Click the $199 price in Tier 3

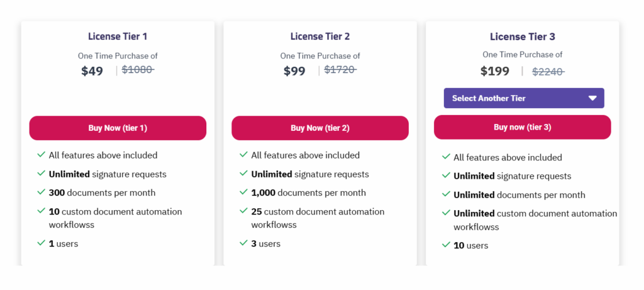click(495, 71)
